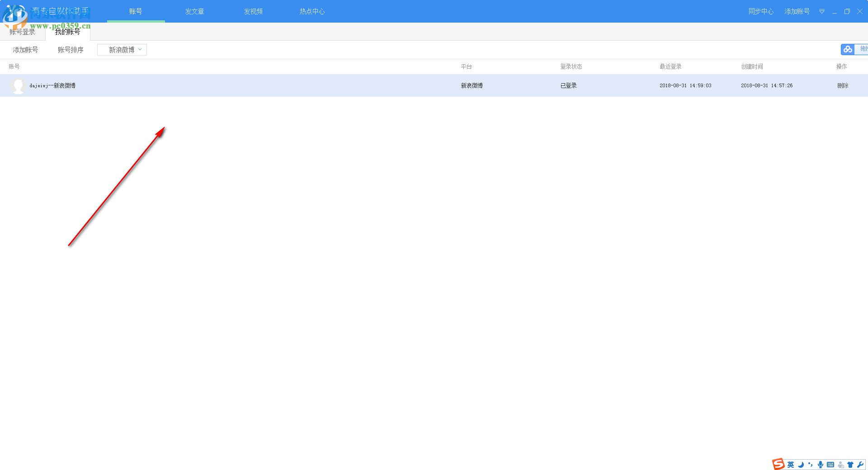Toggle the 英 English input mode indicator
The image size is (868, 470).
(x=790, y=465)
